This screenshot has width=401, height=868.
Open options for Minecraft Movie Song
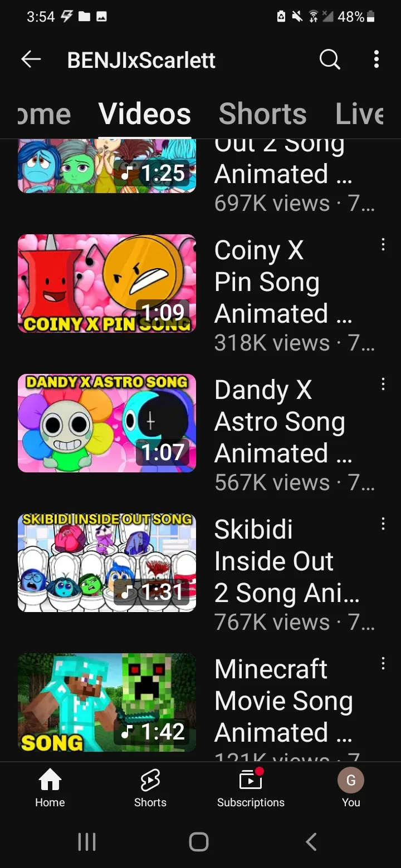(x=383, y=664)
